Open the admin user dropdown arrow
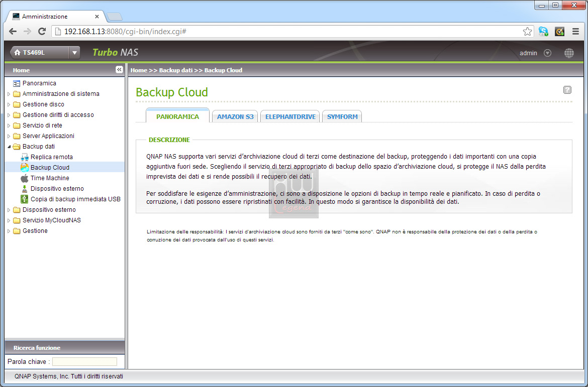588x387 pixels. coord(547,53)
